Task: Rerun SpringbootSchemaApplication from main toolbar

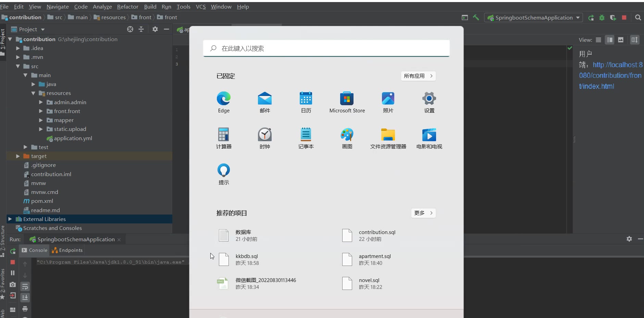Action: [591, 17]
